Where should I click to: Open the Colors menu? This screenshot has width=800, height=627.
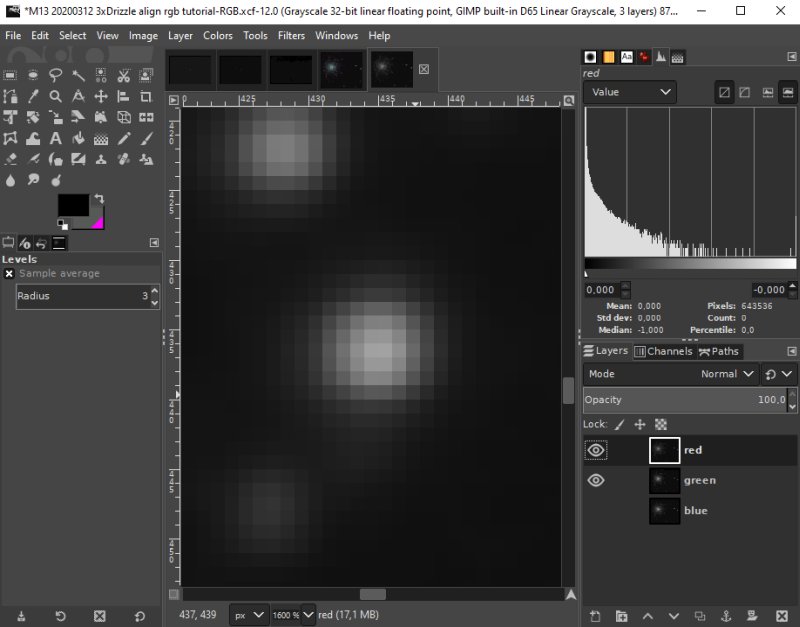[218, 36]
